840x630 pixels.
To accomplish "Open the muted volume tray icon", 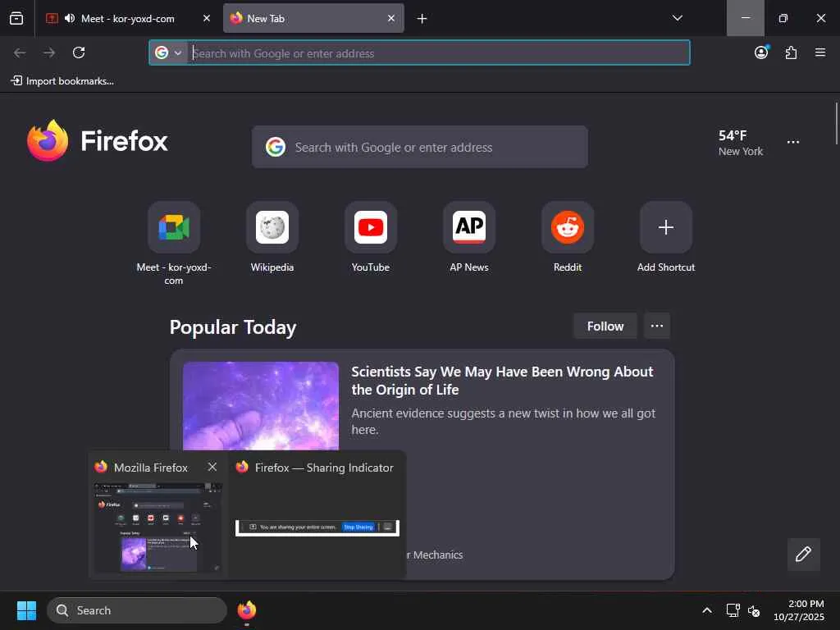I will pyautogui.click(x=754, y=610).
